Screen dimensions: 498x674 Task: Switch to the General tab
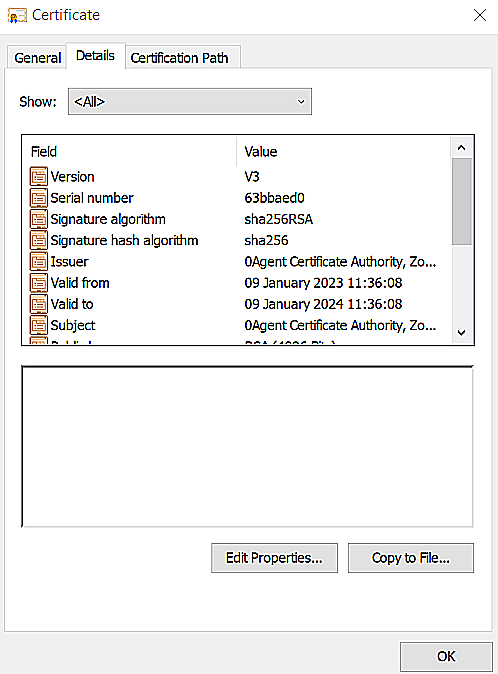click(37, 58)
